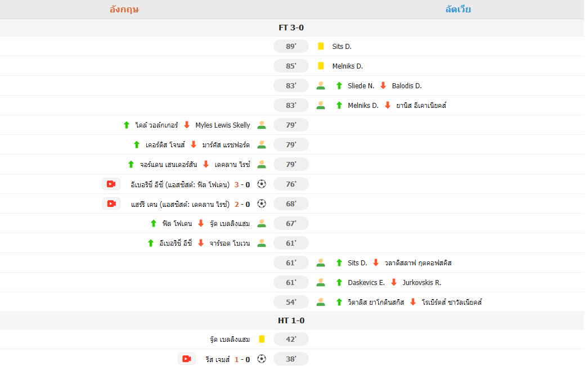
Task: Click the soccer ball icon at 76'
Action: (261, 184)
